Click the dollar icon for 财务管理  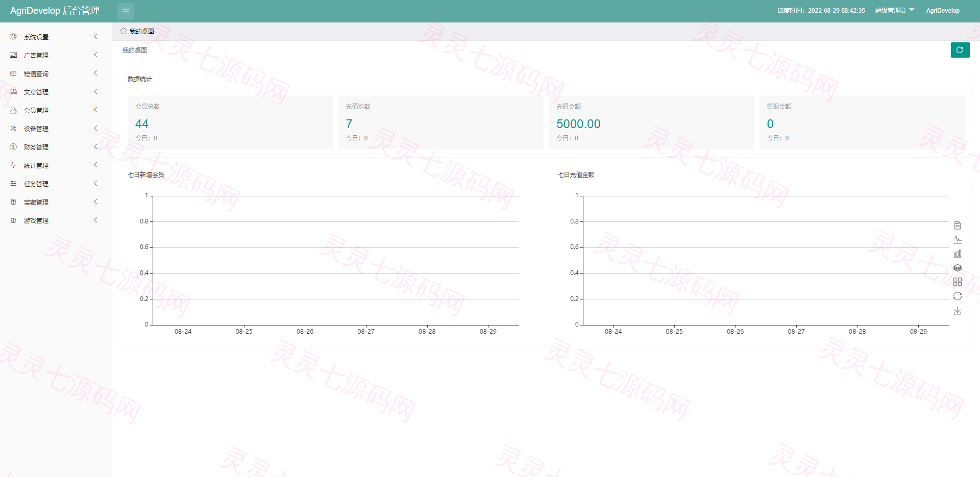[13, 147]
